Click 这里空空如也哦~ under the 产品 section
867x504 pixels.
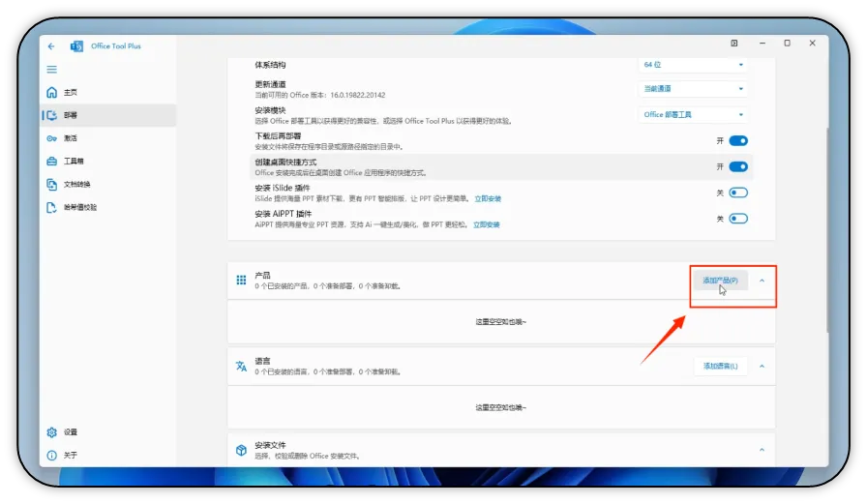pos(501,321)
